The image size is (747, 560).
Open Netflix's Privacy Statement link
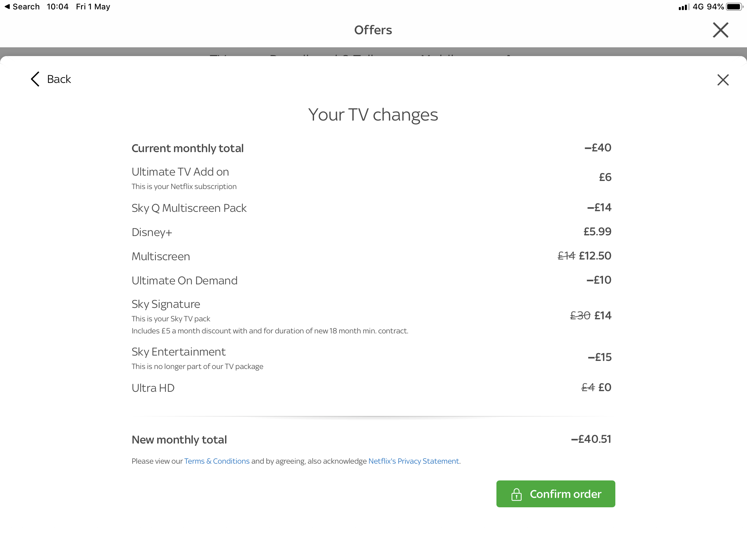[x=413, y=461]
